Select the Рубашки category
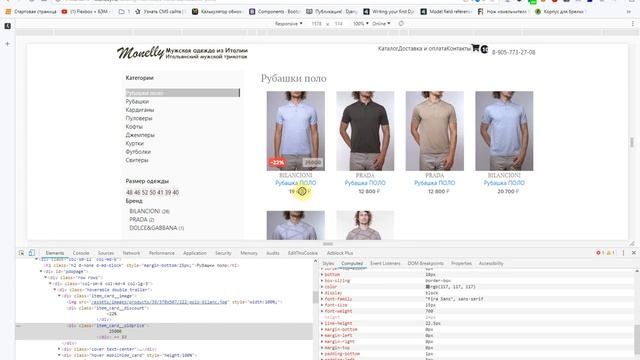This screenshot has height=360, width=640. (137, 101)
